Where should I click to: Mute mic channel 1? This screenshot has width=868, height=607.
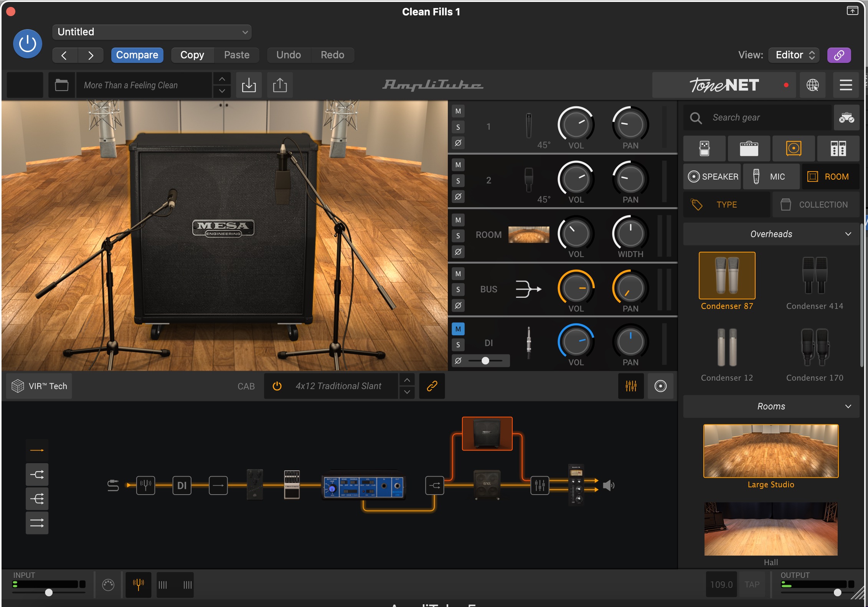click(458, 111)
